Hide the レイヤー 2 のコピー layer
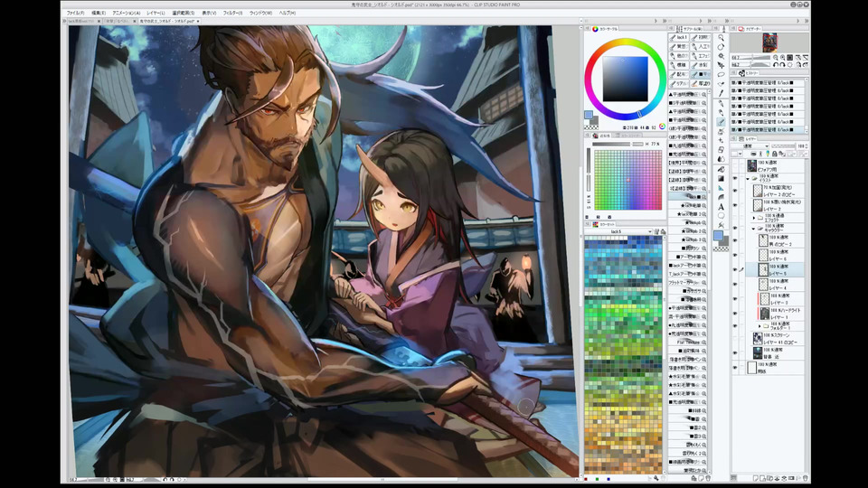This screenshot has width=868, height=488. click(x=735, y=191)
